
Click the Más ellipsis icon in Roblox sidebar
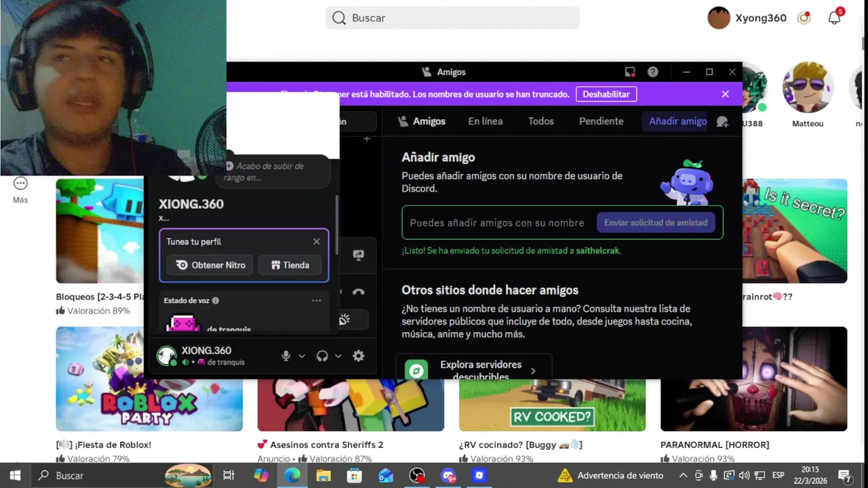(20, 183)
